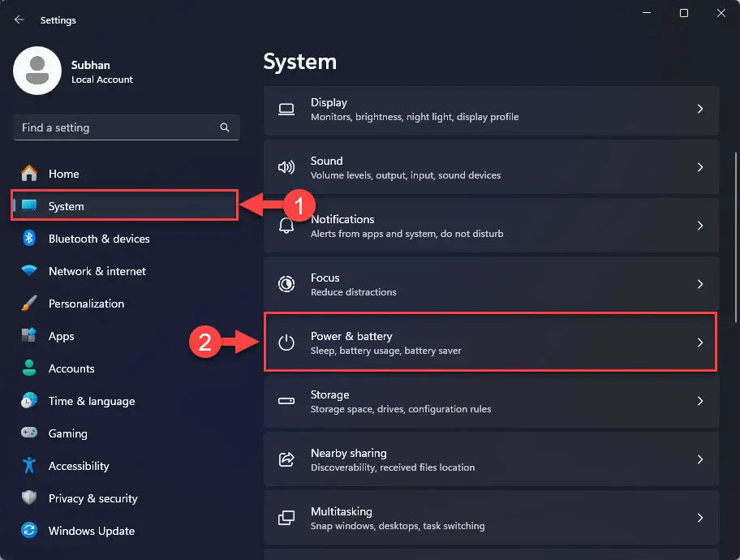The height and width of the screenshot is (560, 740).
Task: Expand the Power & battery settings row
Action: 490,342
